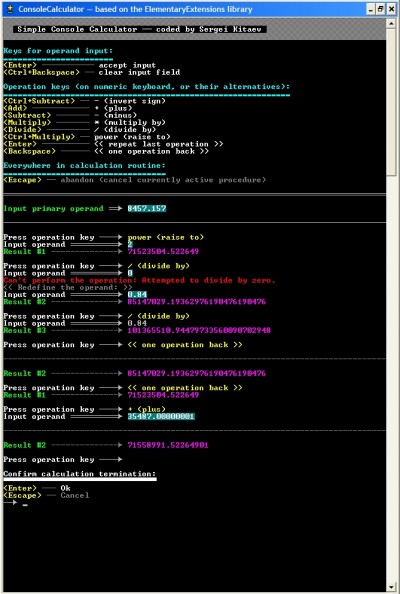Click the highlighted operand 35487.00000001
Screen dimensions: 400x594
161,416
